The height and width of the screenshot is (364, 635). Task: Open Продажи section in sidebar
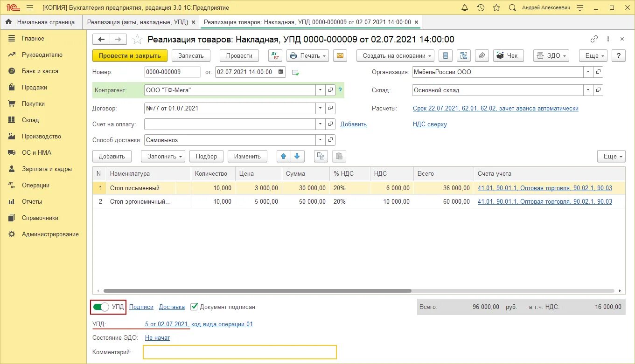[34, 87]
